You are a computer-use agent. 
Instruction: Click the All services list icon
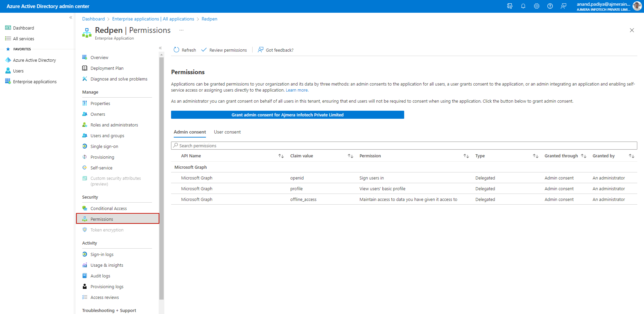[8, 39]
